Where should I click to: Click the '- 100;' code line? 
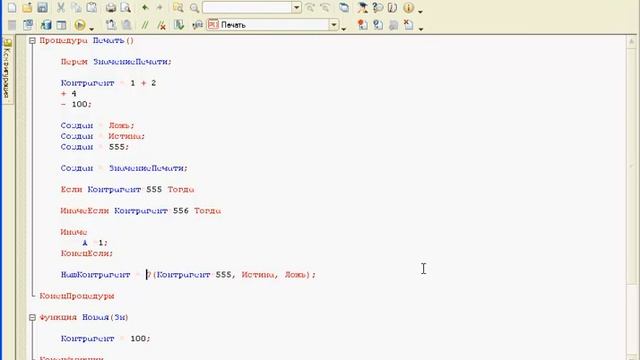[x=76, y=104]
